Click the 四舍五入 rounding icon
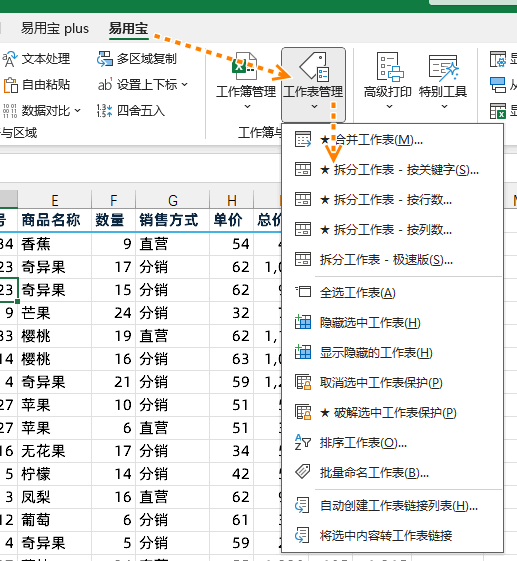Image resolution: width=517 pixels, height=561 pixels. coord(104,111)
